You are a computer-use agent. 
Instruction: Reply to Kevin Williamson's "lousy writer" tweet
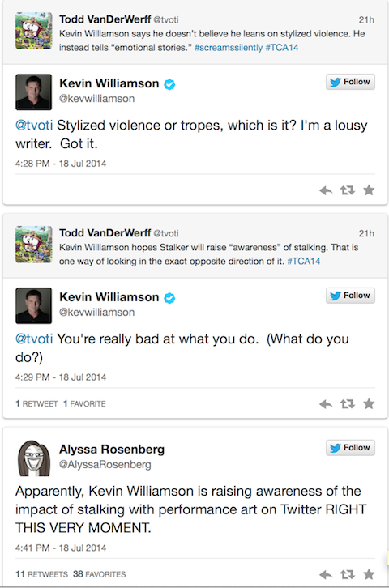point(326,190)
